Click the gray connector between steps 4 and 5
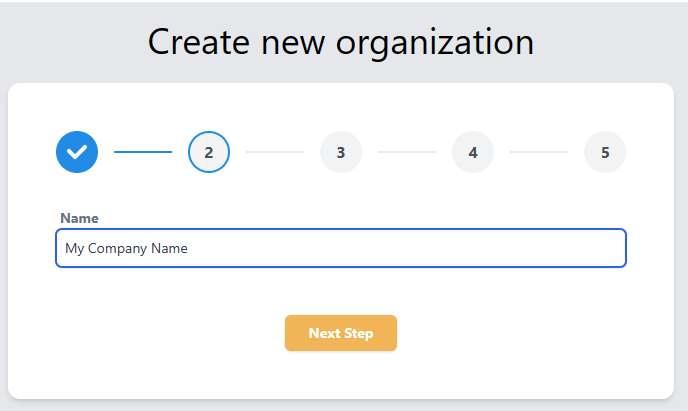 [539, 152]
